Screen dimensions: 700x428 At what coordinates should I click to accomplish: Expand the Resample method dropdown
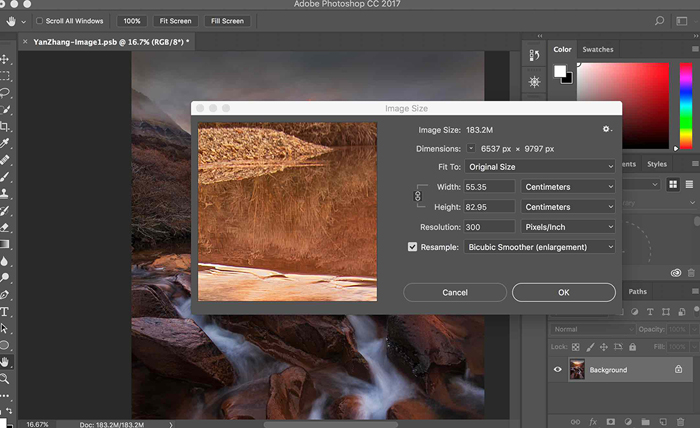pos(540,246)
